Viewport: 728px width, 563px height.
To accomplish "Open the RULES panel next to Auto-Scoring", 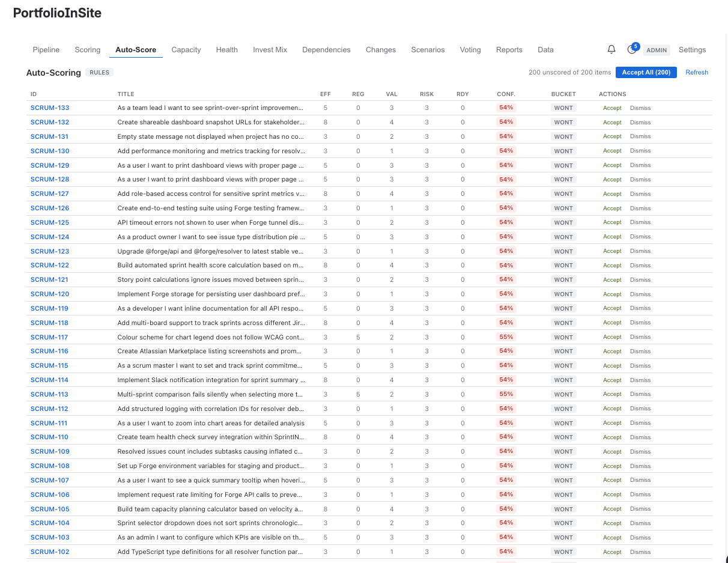I will [x=99, y=72].
